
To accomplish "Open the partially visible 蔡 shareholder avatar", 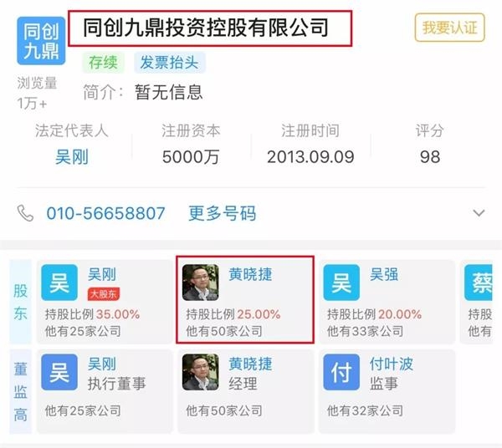I will click(x=479, y=283).
